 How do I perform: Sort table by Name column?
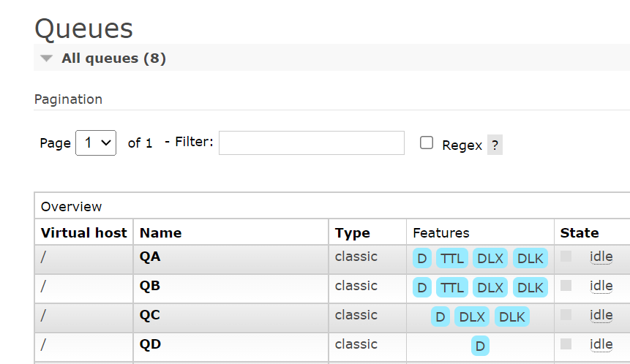pos(161,232)
